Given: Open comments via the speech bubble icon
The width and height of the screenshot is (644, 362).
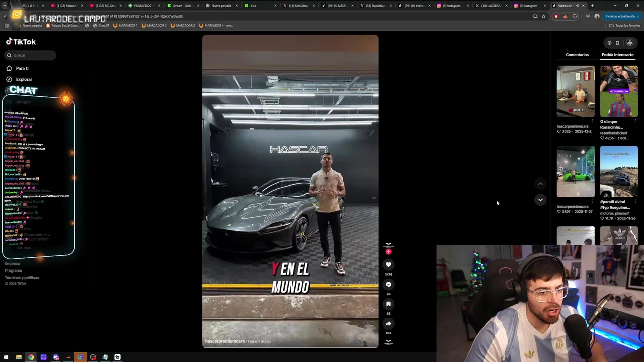Looking at the screenshot, I should click(x=388, y=284).
